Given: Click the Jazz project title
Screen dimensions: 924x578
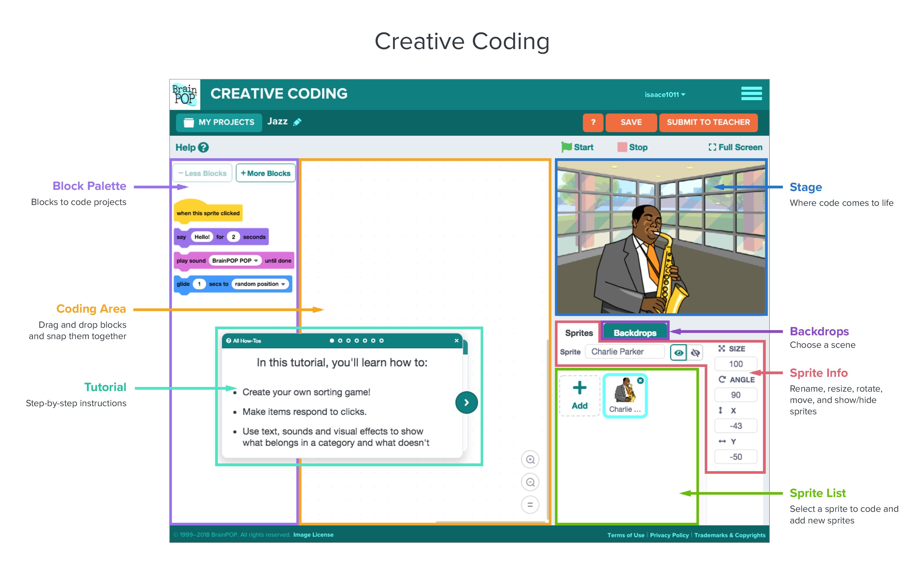Looking at the screenshot, I should [277, 122].
